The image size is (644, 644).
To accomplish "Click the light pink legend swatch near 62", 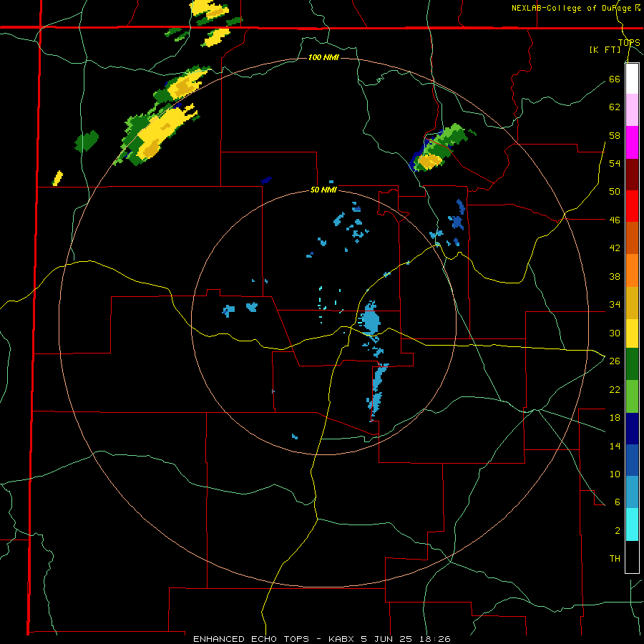I will coord(632,109).
